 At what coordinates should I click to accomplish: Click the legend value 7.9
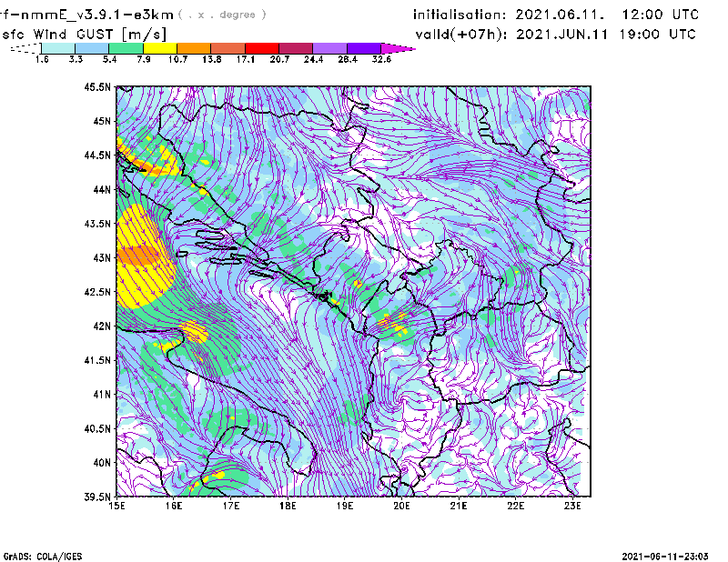click(144, 59)
